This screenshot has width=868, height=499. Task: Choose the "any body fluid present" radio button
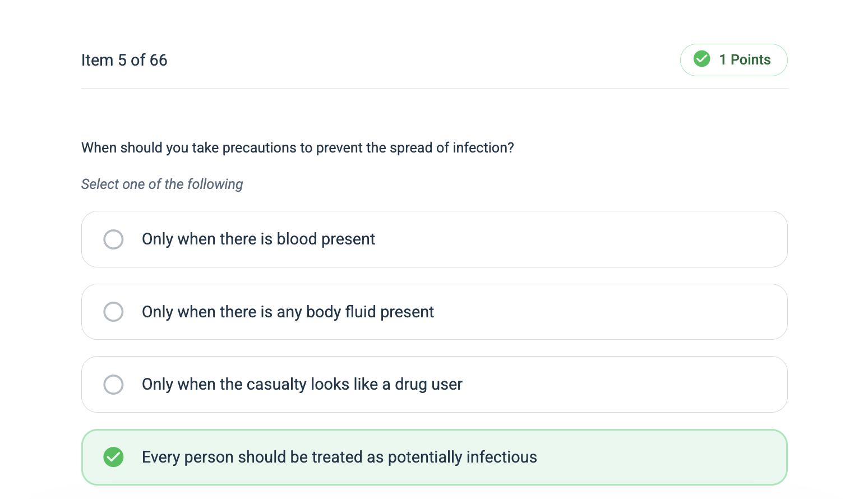point(113,312)
